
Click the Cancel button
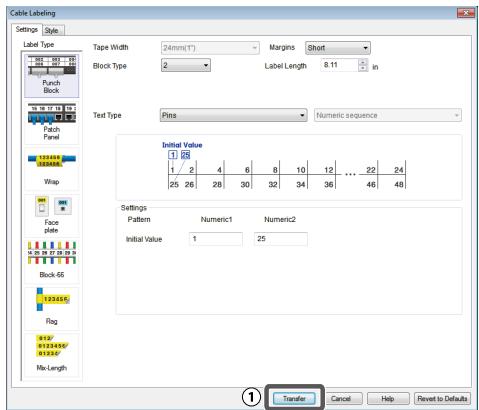coord(341,398)
